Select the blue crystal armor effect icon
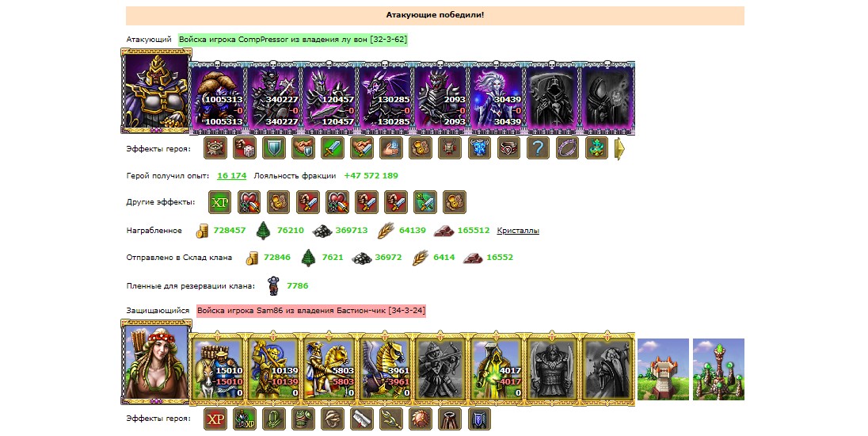The height and width of the screenshot is (436, 868). [479, 148]
